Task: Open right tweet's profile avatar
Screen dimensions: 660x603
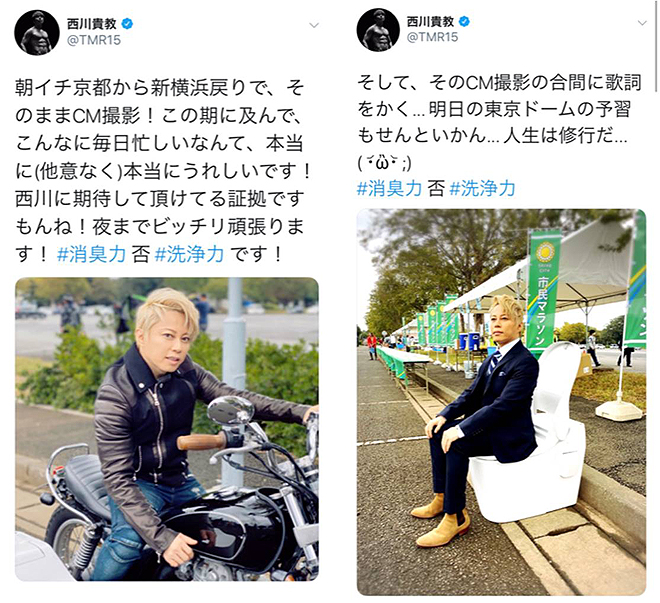Action: pyautogui.click(x=378, y=29)
